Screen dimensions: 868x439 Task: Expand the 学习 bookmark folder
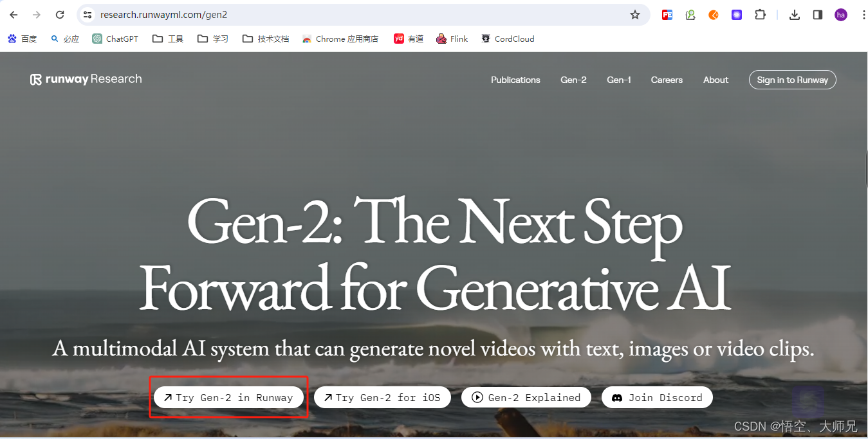[213, 39]
